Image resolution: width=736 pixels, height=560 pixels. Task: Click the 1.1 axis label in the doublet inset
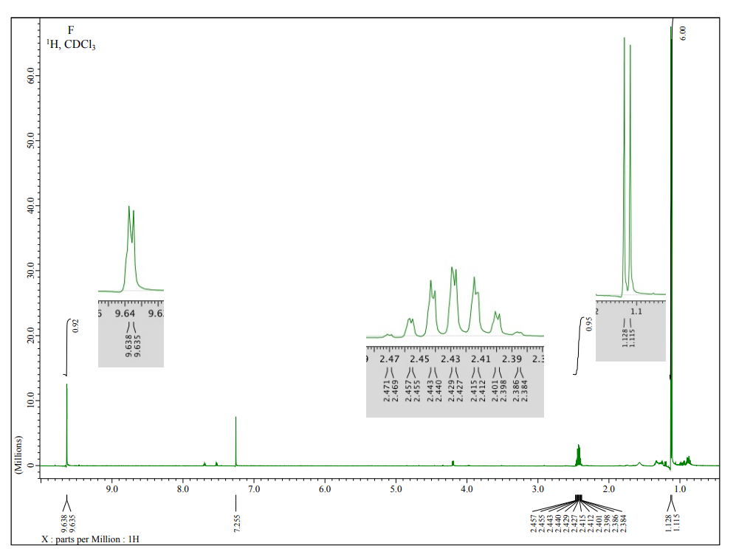636,311
